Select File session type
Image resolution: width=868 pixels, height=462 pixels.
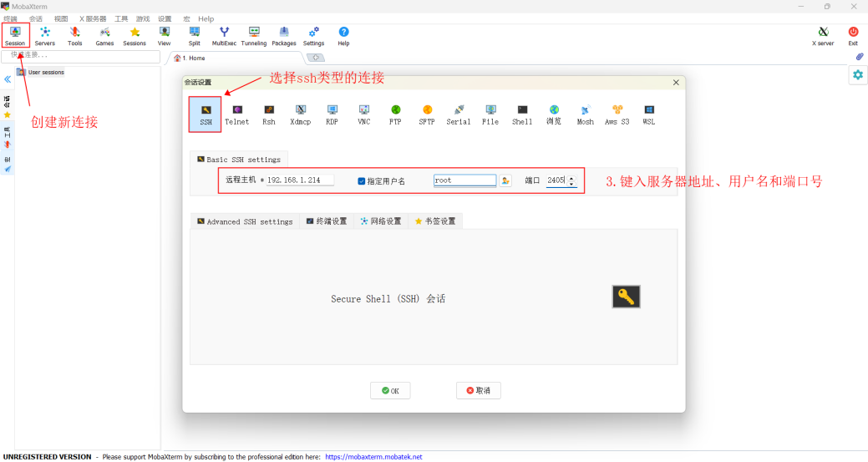[x=490, y=115]
